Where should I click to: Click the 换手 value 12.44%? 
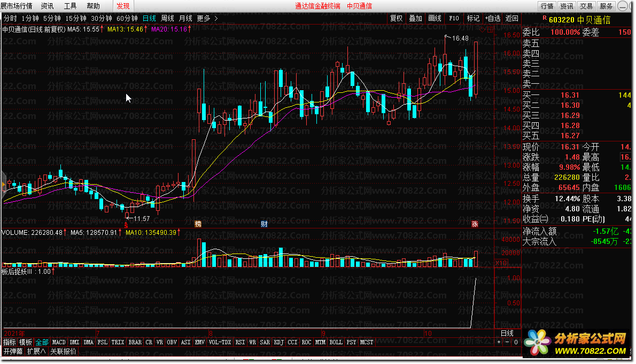point(568,199)
